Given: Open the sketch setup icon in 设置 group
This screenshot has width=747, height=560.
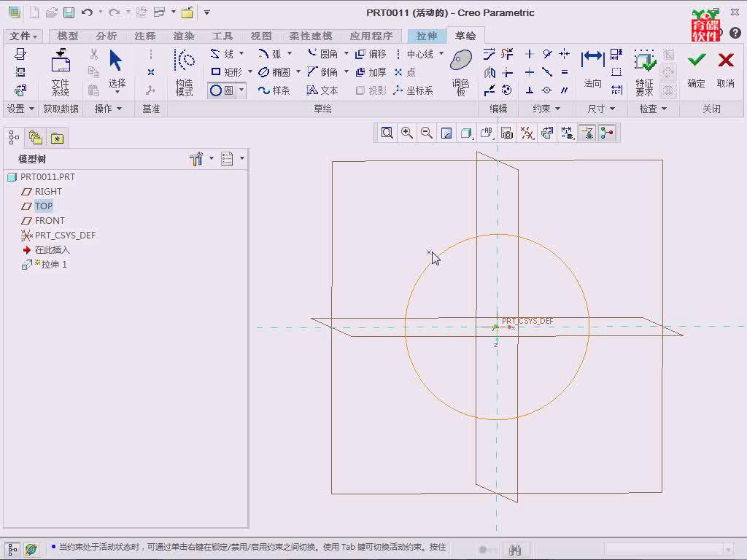Looking at the screenshot, I should pos(20,54).
